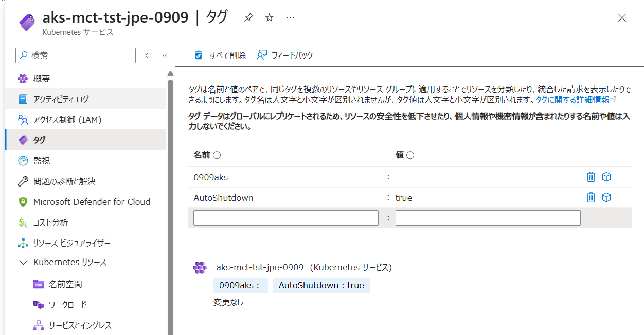Close the tags blade with X
The image size is (644, 335).
(622, 18)
